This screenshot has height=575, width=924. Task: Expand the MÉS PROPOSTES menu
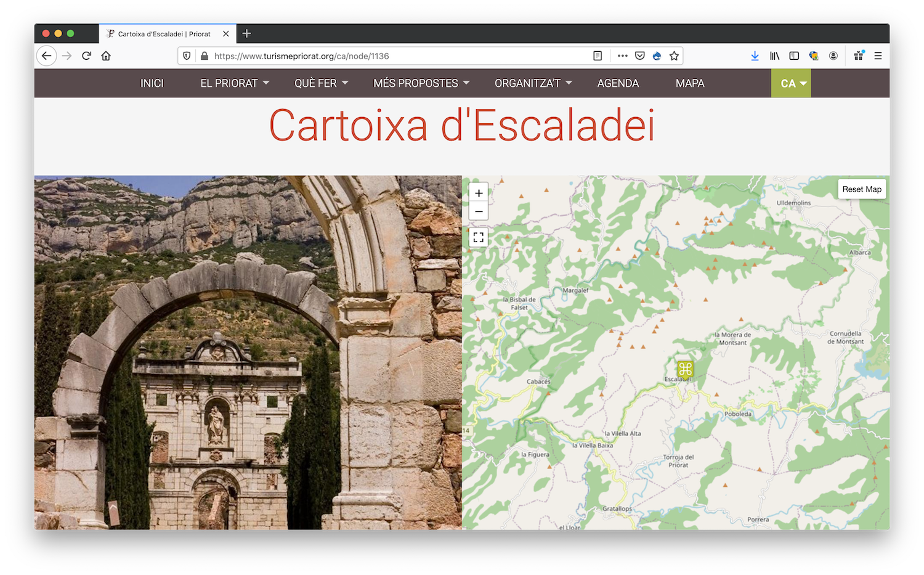[x=421, y=83]
